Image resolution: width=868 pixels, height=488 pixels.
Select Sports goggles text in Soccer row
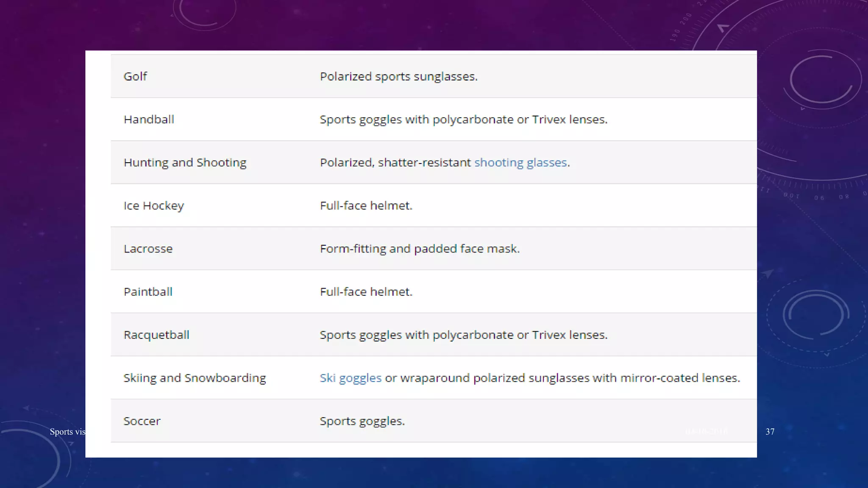click(x=362, y=421)
